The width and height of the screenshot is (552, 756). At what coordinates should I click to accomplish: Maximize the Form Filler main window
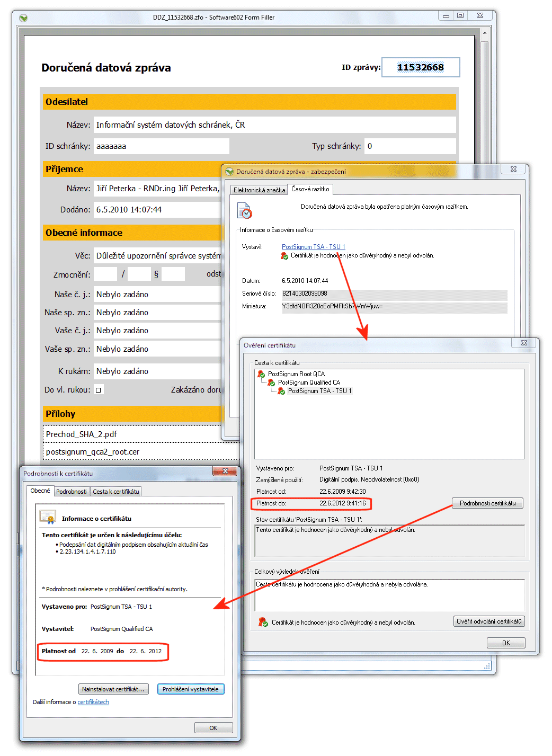(x=460, y=16)
